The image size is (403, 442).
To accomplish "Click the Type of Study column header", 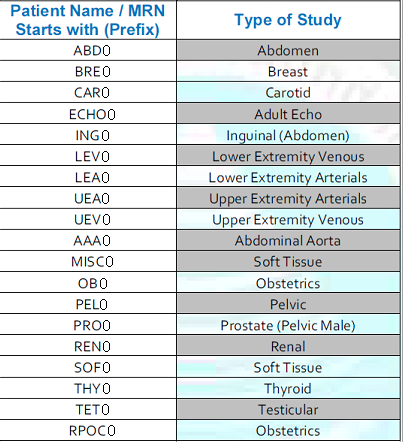I will pos(288,20).
